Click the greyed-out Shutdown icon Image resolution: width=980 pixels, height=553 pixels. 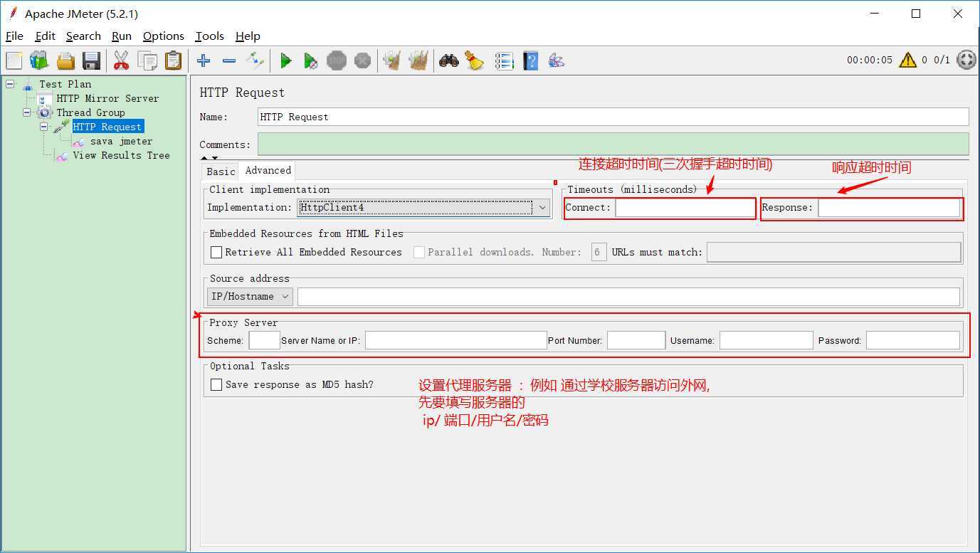[x=362, y=60]
